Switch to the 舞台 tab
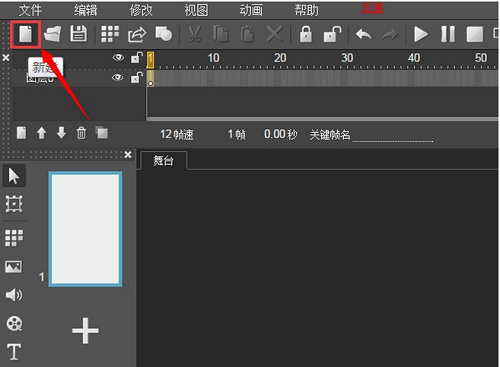This screenshot has width=500, height=367. tap(164, 161)
